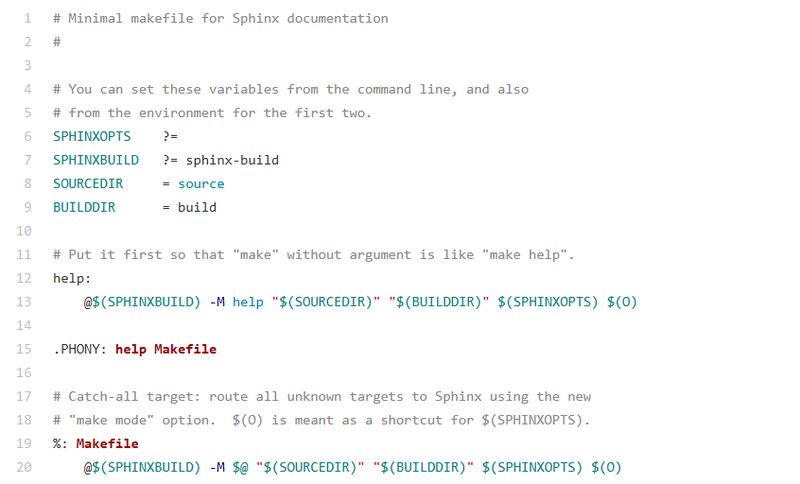The width and height of the screenshot is (800, 484).
Task: Click line number 12 beside help target
Action: click(x=24, y=278)
